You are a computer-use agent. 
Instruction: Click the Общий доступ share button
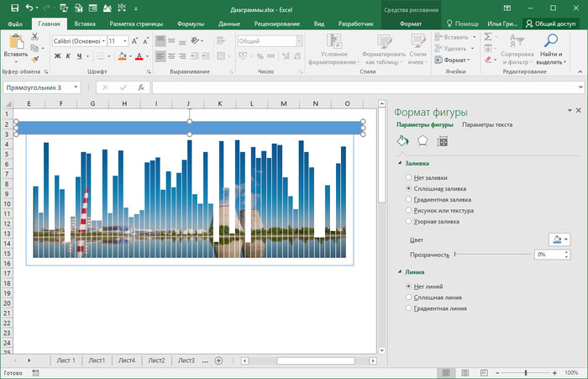553,24
